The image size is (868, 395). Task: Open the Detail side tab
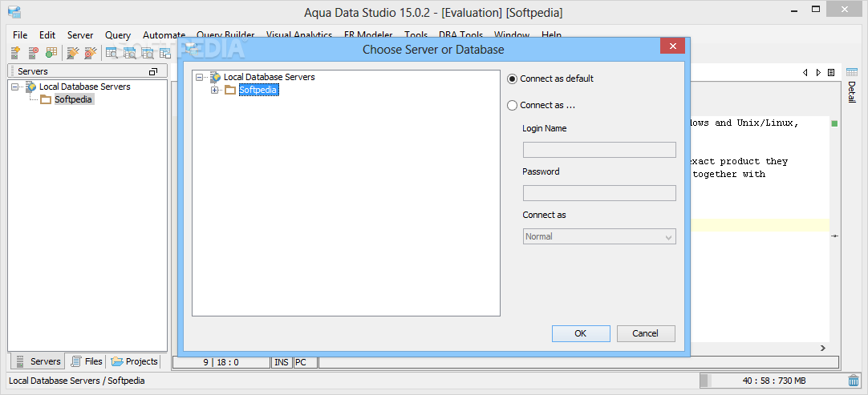pyautogui.click(x=851, y=91)
